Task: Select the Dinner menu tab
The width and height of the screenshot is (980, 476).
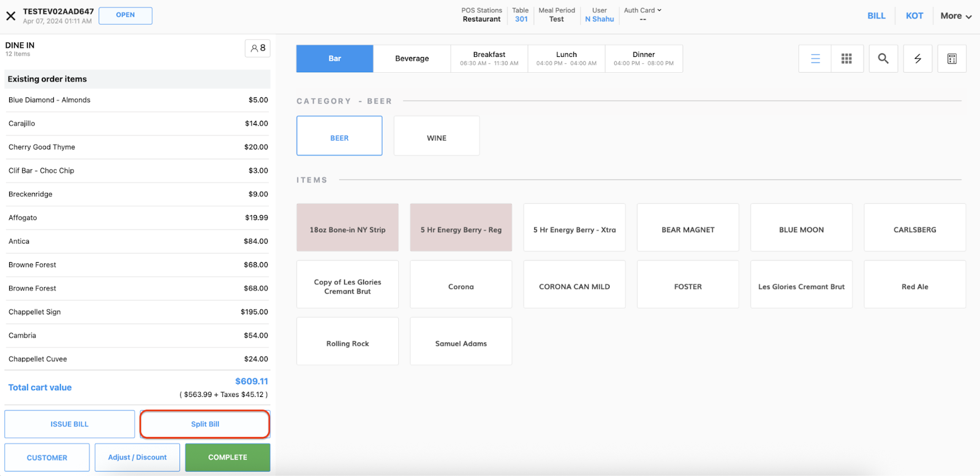Action: (643, 59)
